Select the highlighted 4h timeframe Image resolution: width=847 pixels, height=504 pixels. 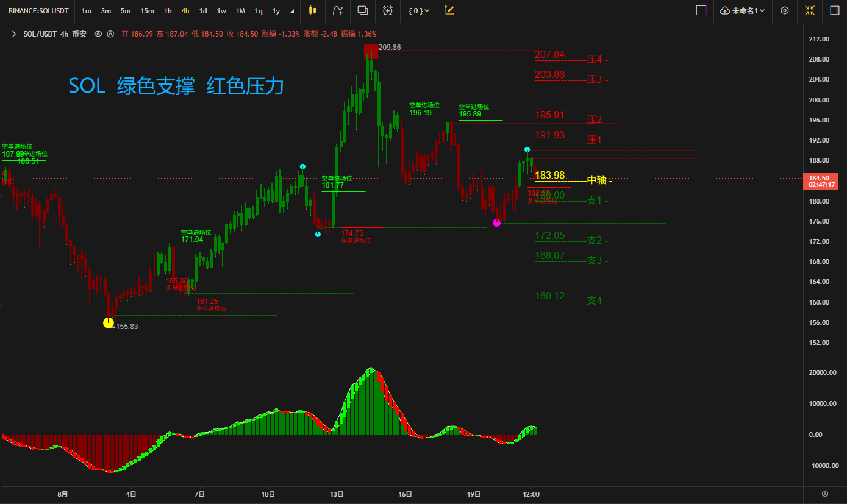(x=185, y=10)
